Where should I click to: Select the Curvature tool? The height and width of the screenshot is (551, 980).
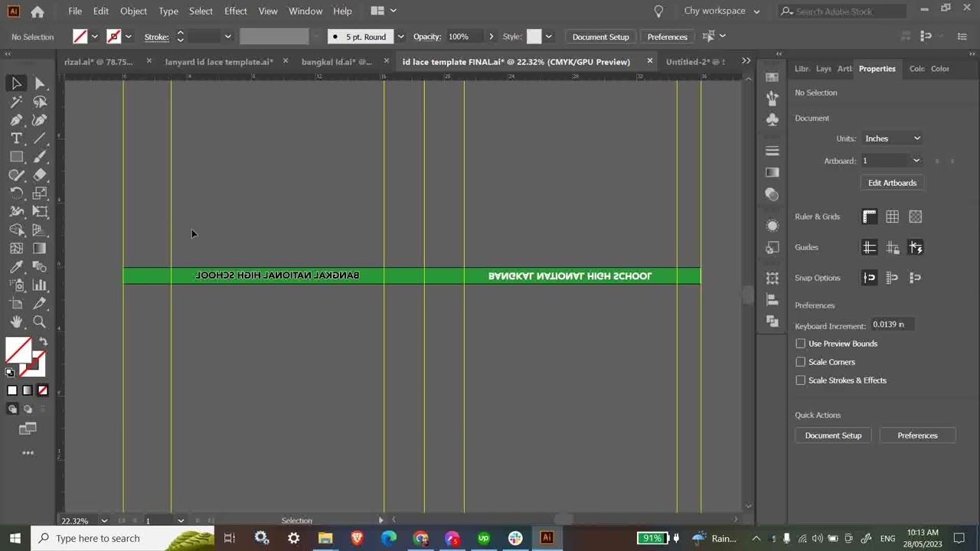point(40,120)
